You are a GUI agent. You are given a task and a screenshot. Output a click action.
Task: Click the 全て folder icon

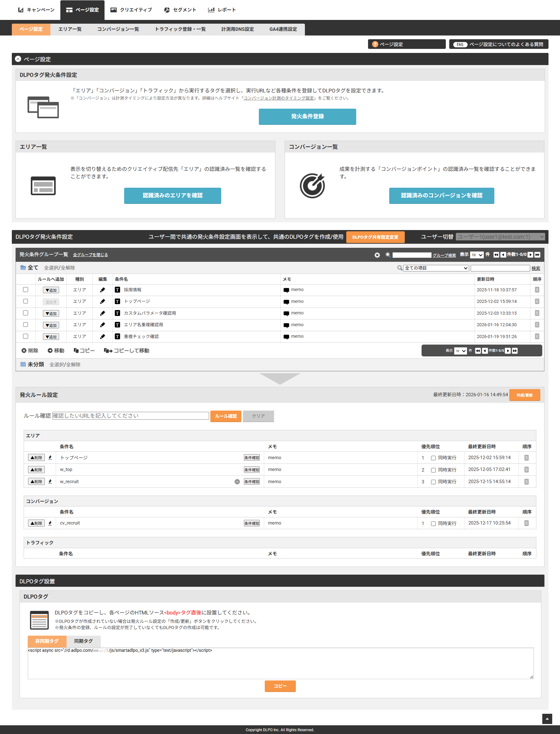coord(23,268)
